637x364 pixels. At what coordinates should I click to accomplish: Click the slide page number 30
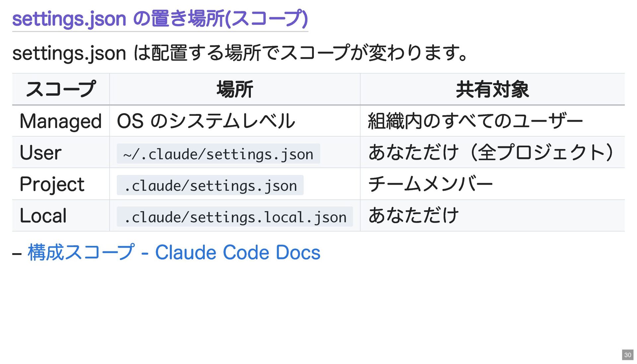tap(627, 355)
